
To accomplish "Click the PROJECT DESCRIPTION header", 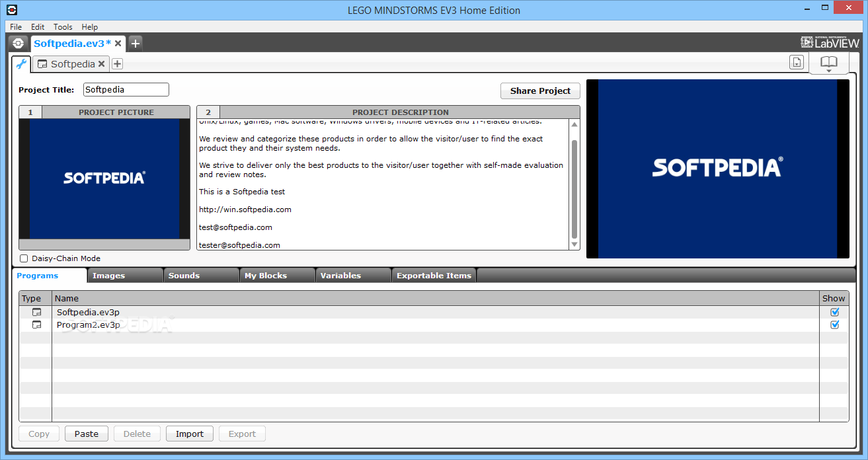I will point(400,112).
